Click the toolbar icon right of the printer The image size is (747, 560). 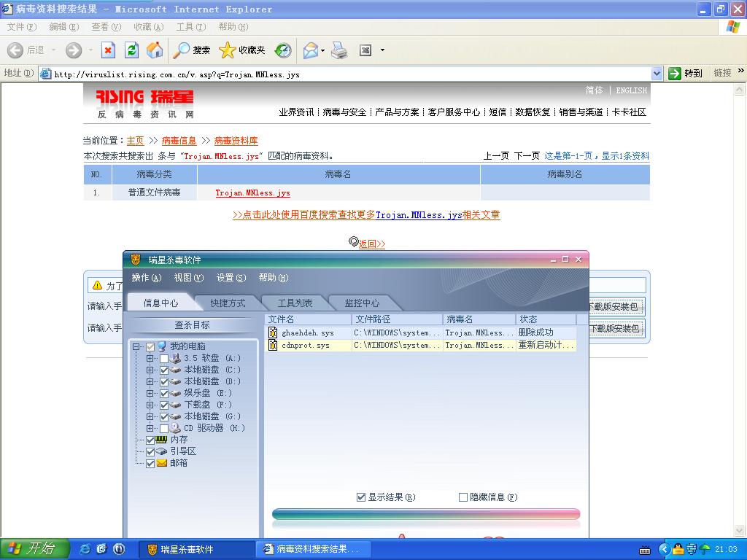(365, 50)
